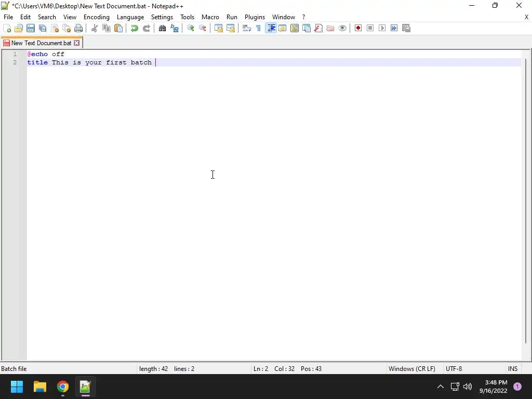Cut selection with the scissors icon
532x399 pixels.
(x=95, y=28)
